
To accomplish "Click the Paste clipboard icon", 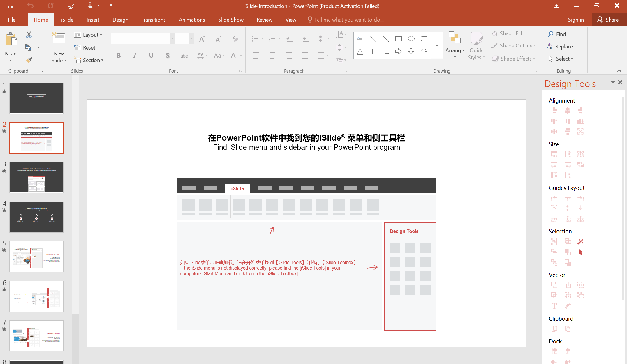I will [11, 39].
